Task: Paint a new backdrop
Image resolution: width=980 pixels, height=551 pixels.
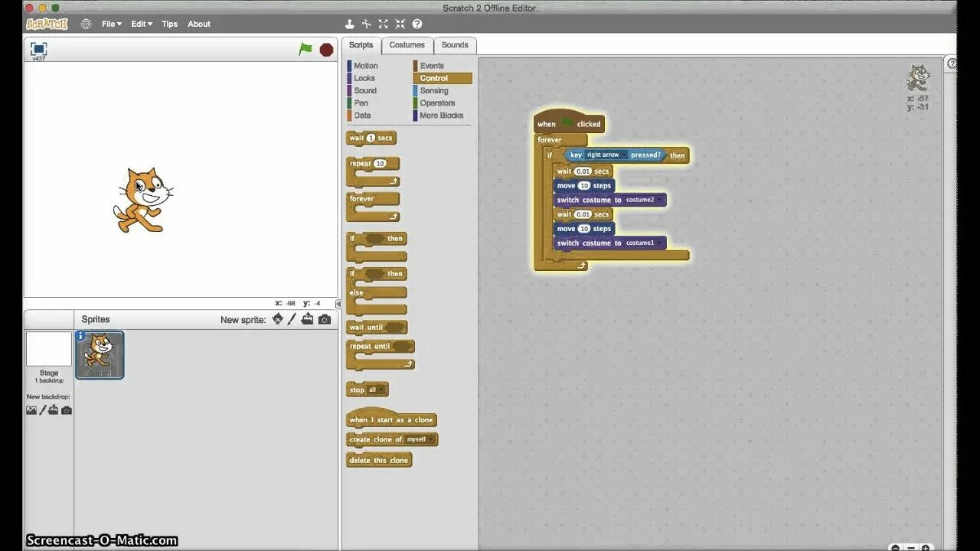Action: (43, 410)
